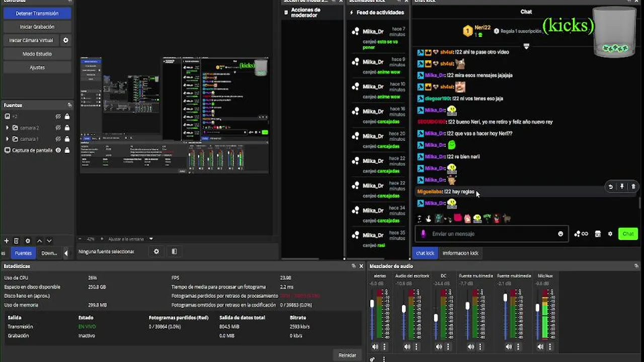Show the camara 2 source
The width and height of the screenshot is (644, 362).
58,128
